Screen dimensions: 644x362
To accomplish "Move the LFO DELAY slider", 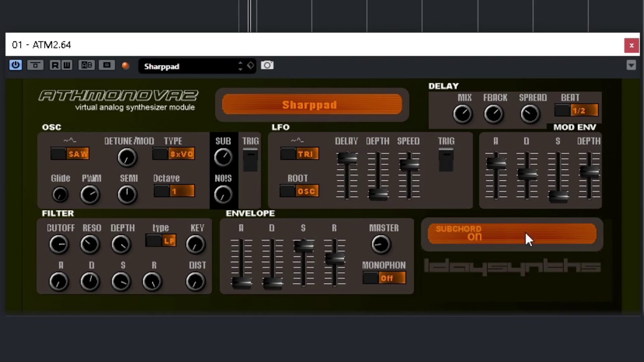I will pyautogui.click(x=347, y=159).
